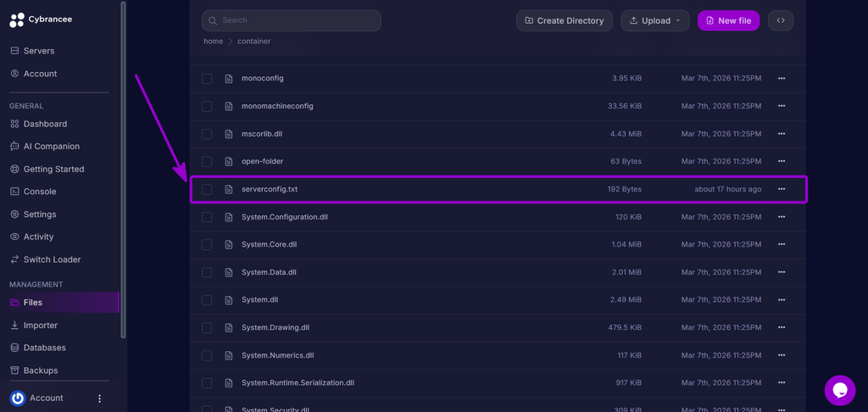The height and width of the screenshot is (412, 868).
Task: Open the monoconfig file
Action: [263, 79]
